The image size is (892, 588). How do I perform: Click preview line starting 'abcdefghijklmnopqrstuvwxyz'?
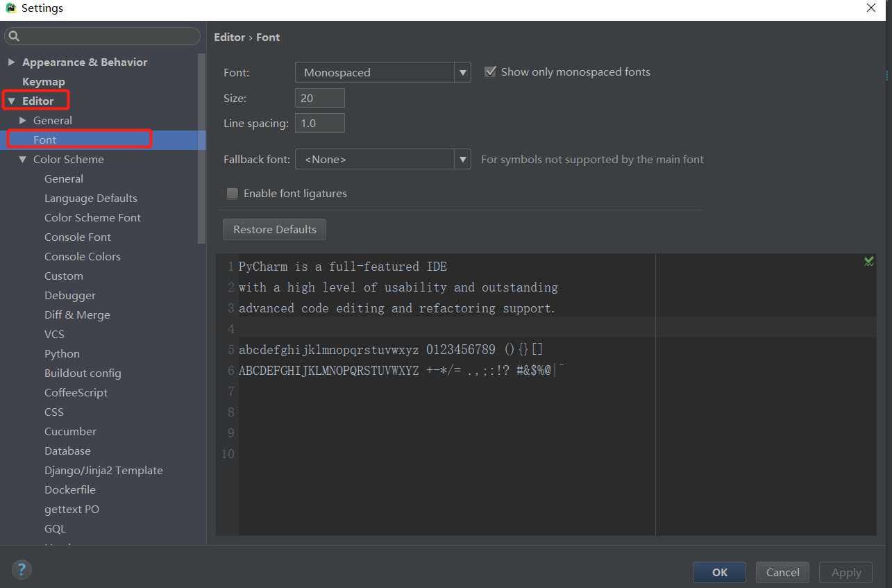(391, 350)
